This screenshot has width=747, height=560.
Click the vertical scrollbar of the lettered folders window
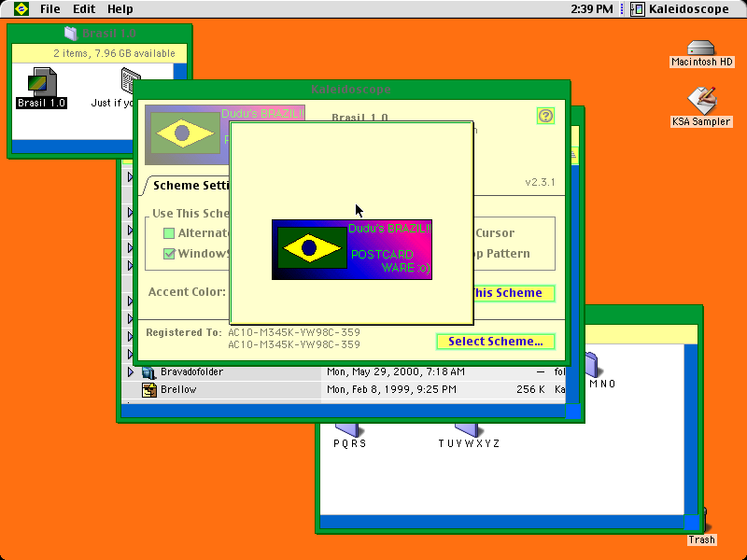(x=691, y=429)
